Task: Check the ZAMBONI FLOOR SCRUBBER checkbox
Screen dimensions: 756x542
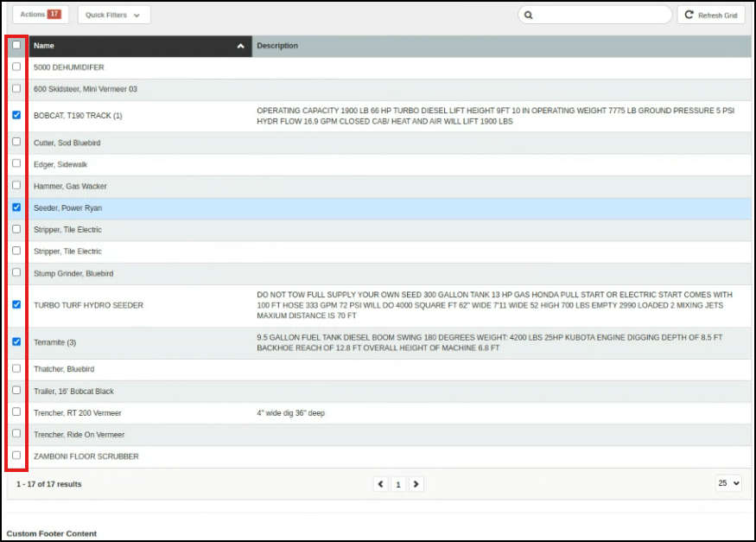Action: point(16,456)
